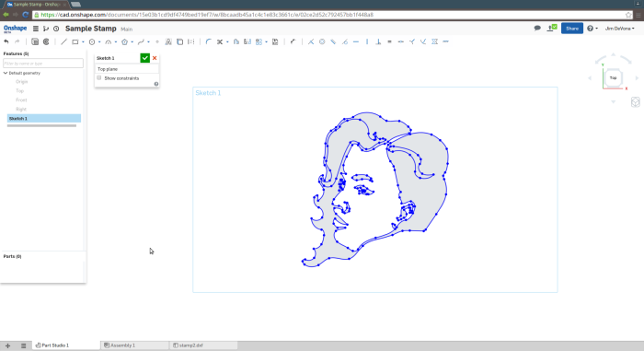644x351 pixels.
Task: Select the Revolve feature tool
Action: pos(46,41)
